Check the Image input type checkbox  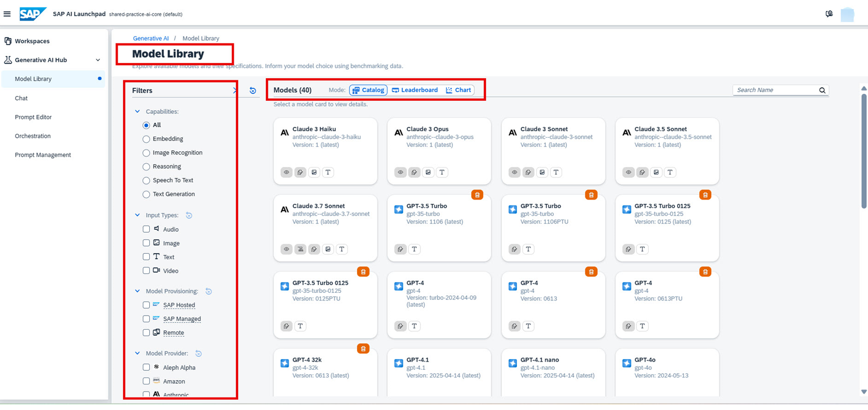(146, 243)
